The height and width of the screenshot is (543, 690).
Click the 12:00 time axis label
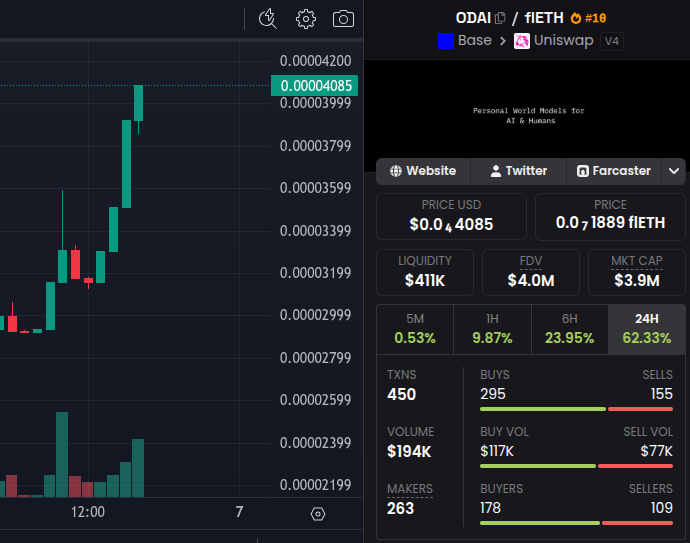tap(88, 512)
